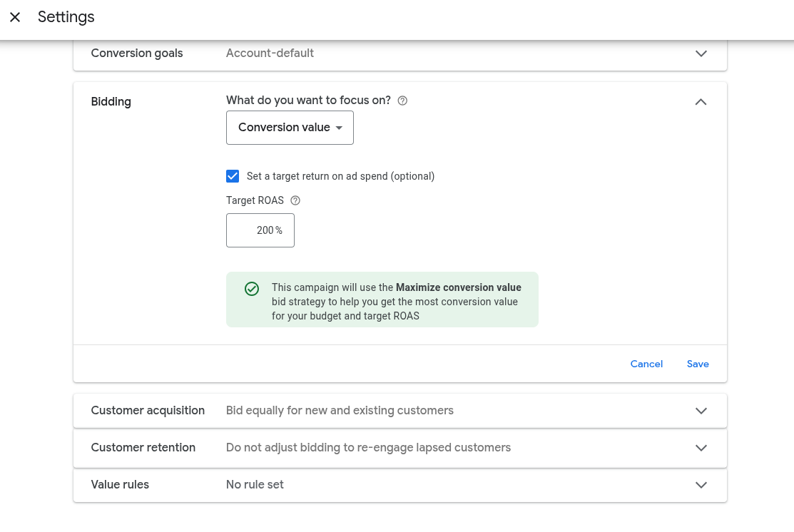Image resolution: width=794 pixels, height=532 pixels.
Task: Click the green checkmark status icon
Action: pos(252,289)
